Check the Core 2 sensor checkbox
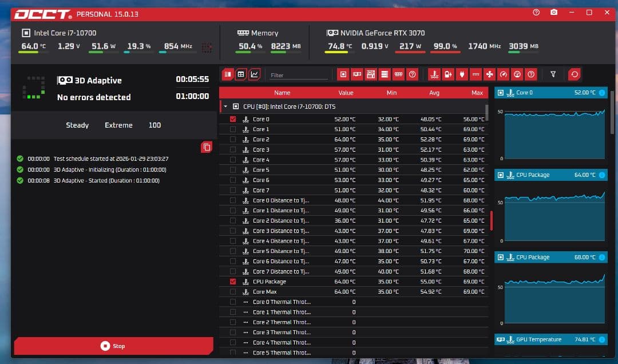The height and width of the screenshot is (364, 618). pyautogui.click(x=233, y=140)
